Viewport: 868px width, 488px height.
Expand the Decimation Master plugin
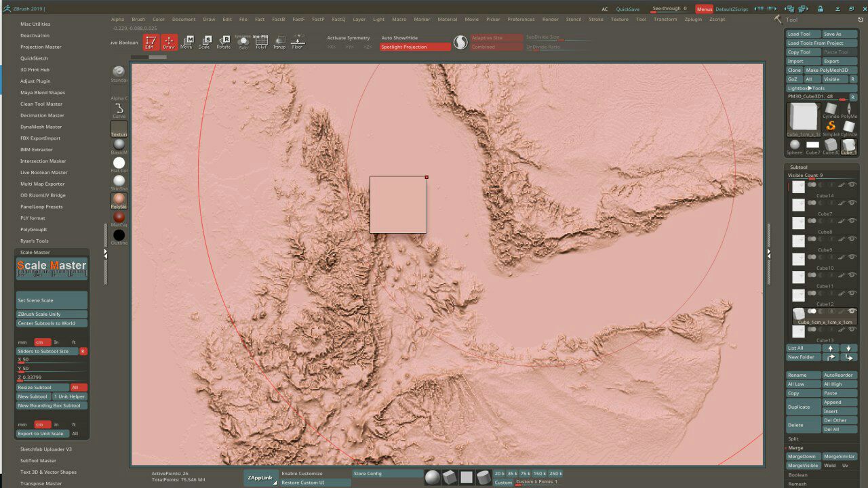click(41, 115)
